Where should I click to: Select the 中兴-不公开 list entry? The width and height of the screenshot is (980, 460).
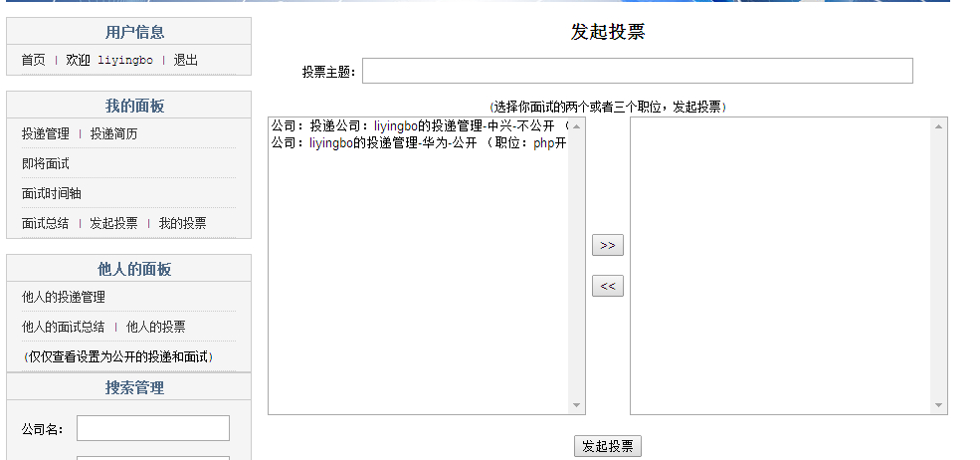418,126
